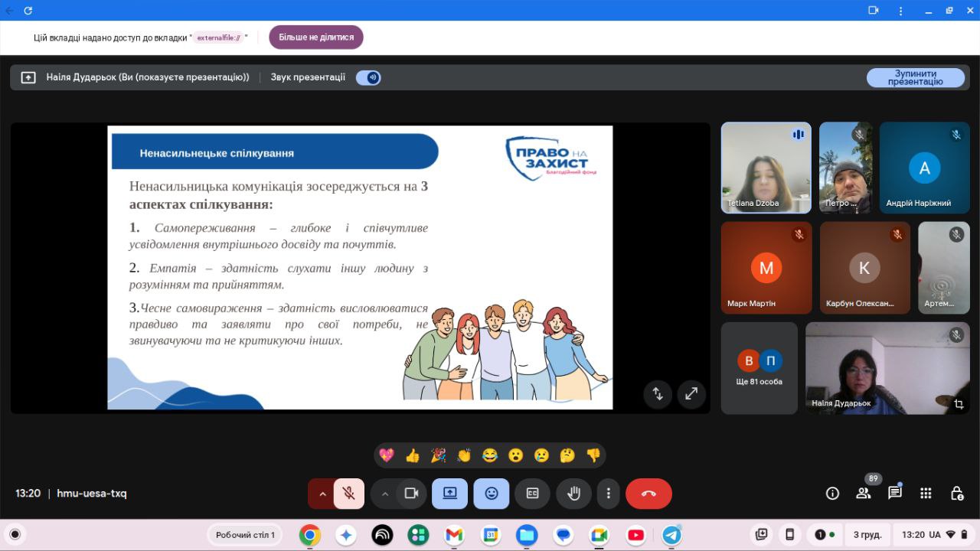The height and width of the screenshot is (551, 980).
Task: Open the chat messages panel
Action: click(x=894, y=494)
